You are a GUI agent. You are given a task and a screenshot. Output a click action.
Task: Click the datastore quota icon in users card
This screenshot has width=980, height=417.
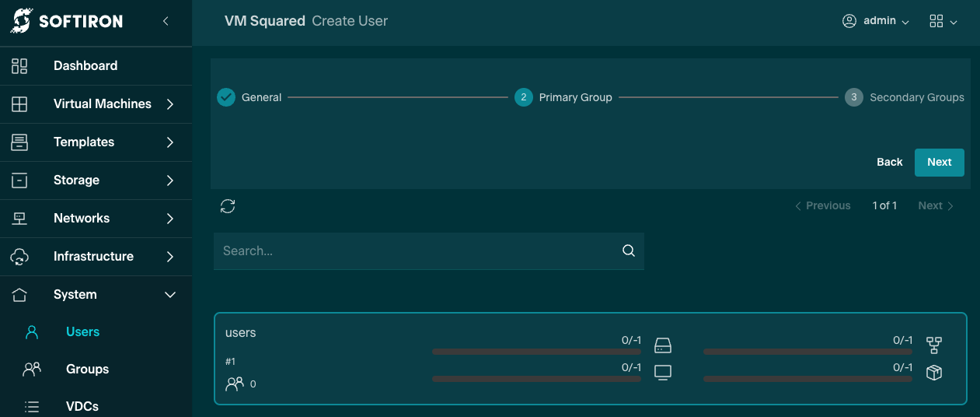point(662,345)
